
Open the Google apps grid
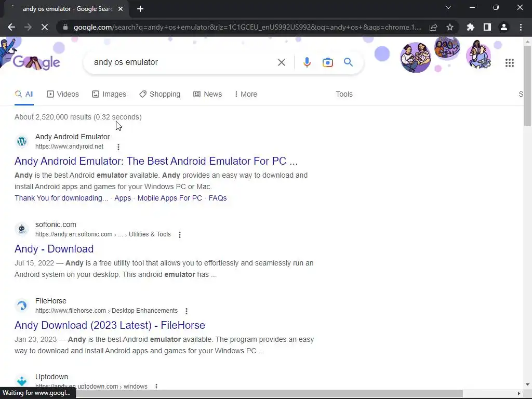509,63
